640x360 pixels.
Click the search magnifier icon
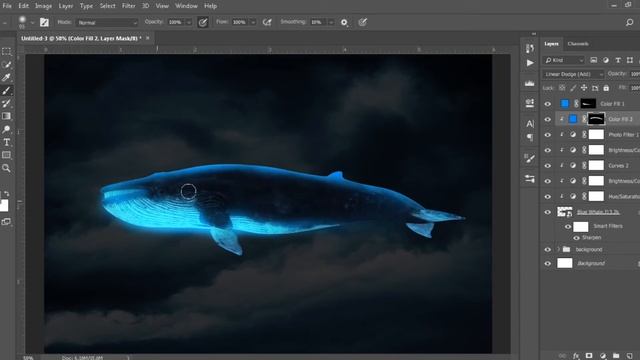(x=629, y=22)
